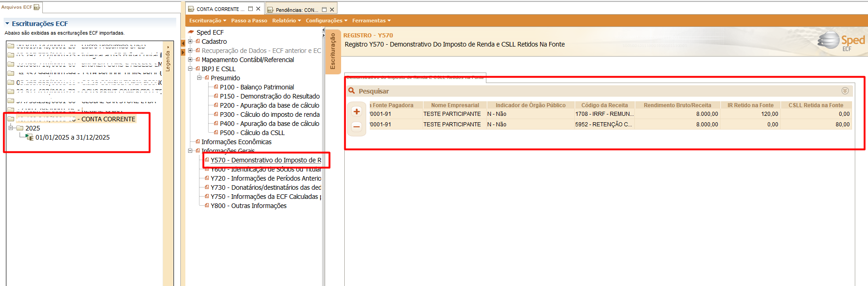Collapse the IRPJ E CSLL node
This screenshot has width=868, height=286.
point(190,69)
